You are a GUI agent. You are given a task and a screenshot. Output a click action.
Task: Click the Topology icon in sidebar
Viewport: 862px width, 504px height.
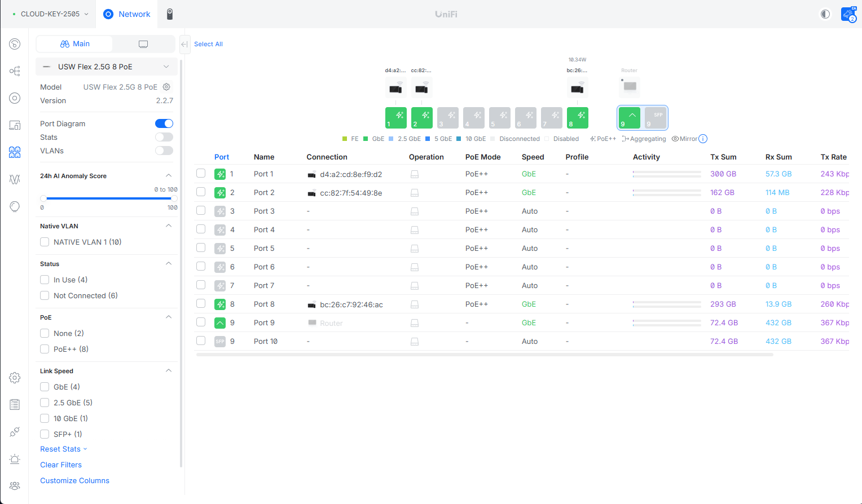[x=15, y=71]
